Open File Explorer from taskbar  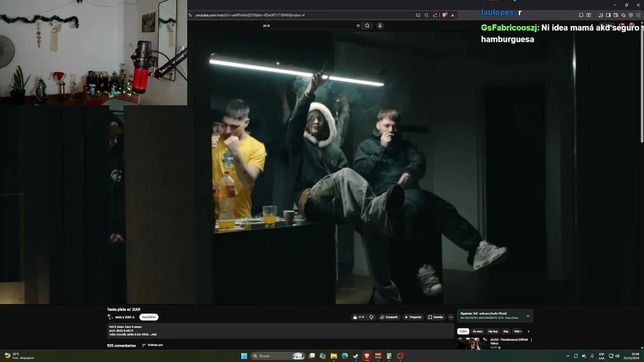click(334, 356)
